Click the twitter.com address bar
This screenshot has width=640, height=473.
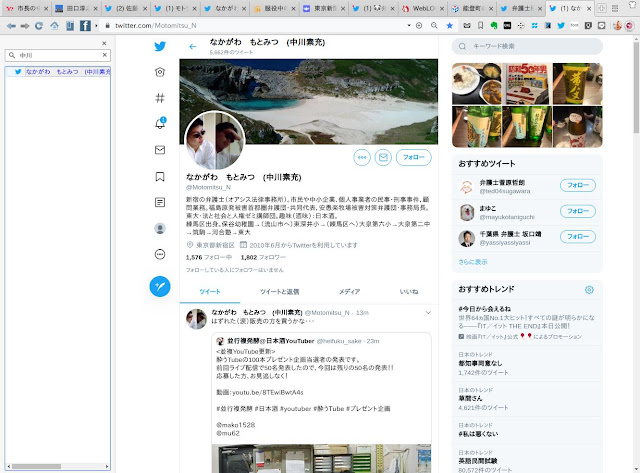pyautogui.click(x=255, y=26)
